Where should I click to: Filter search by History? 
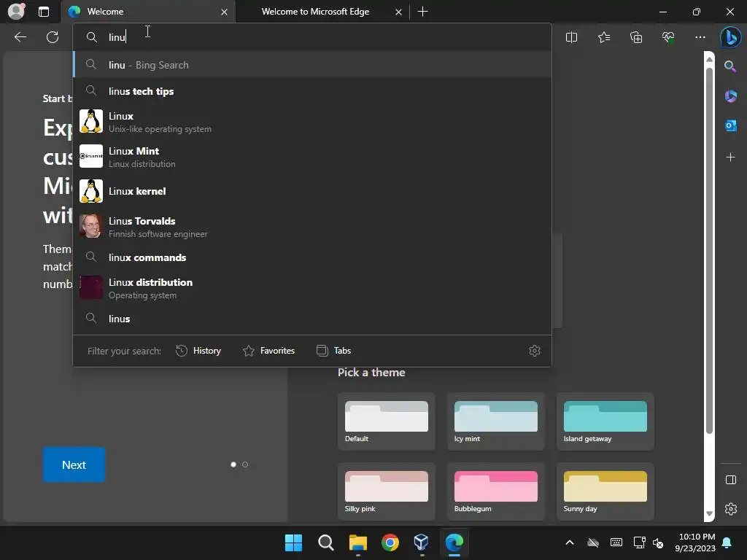[198, 351]
